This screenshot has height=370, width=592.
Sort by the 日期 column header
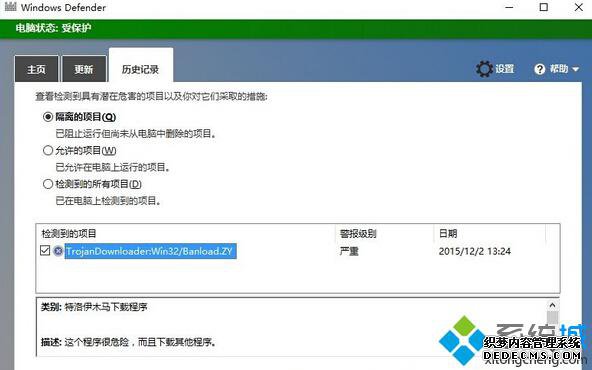point(448,233)
